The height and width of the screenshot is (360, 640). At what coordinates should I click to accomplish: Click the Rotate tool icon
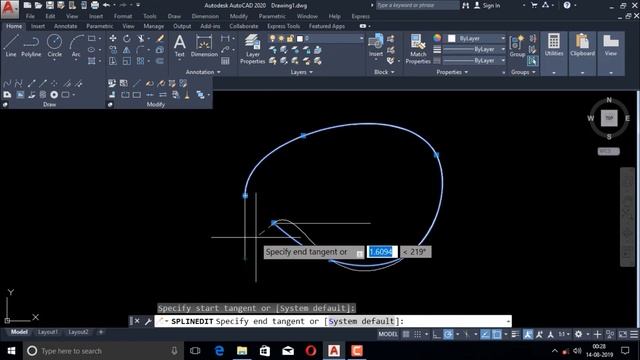127,38
